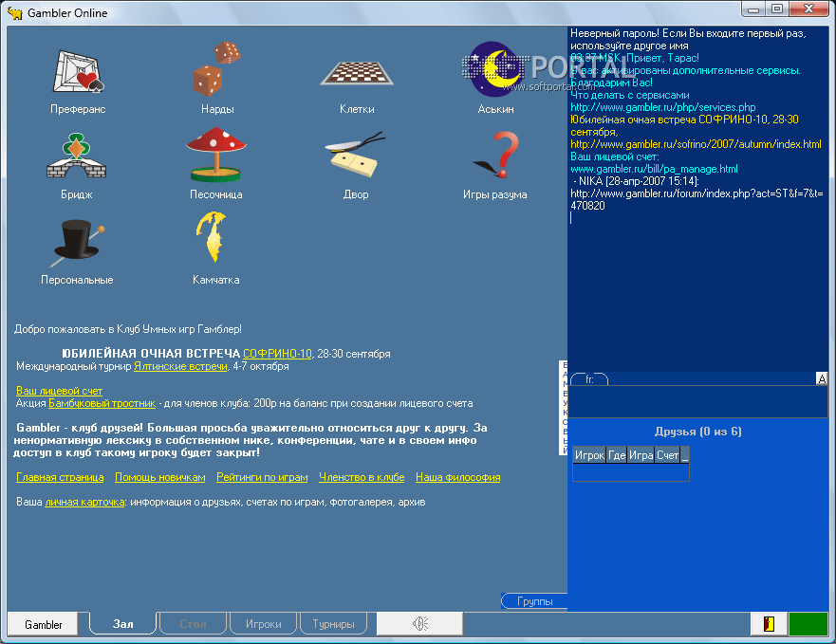Open Рейтинги по играм link

[262, 477]
